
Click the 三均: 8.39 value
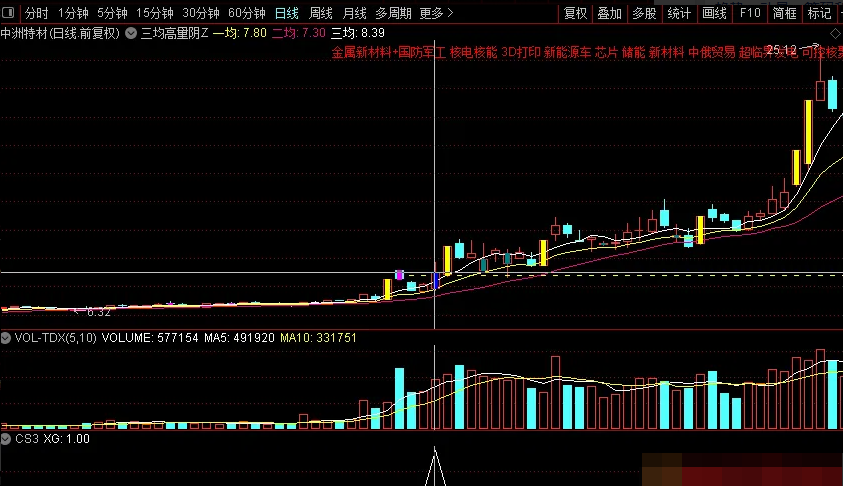pos(358,33)
